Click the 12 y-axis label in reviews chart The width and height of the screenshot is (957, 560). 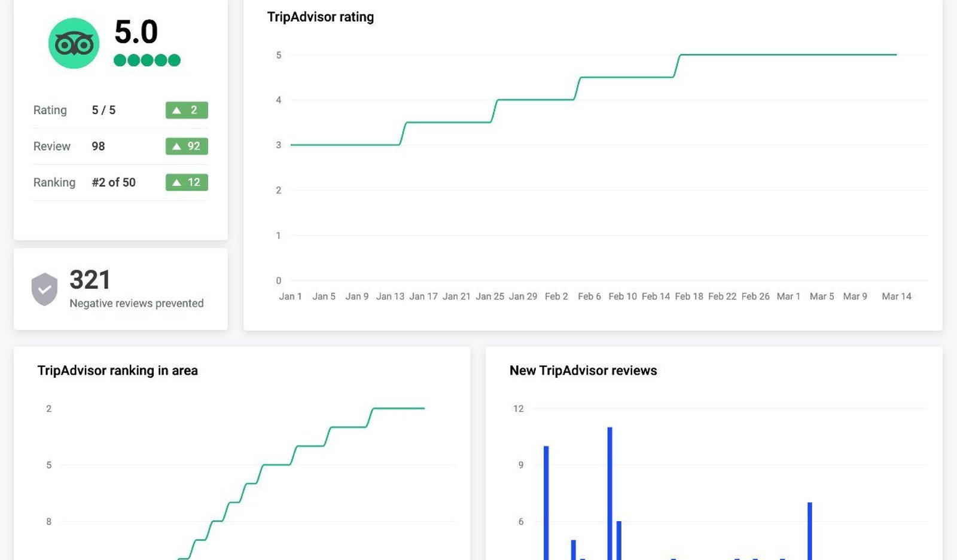point(519,409)
